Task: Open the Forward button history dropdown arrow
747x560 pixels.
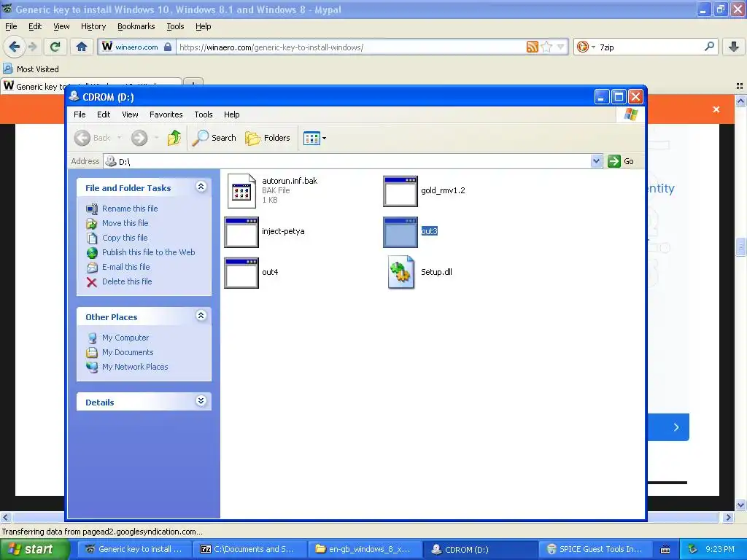Action: coord(156,138)
